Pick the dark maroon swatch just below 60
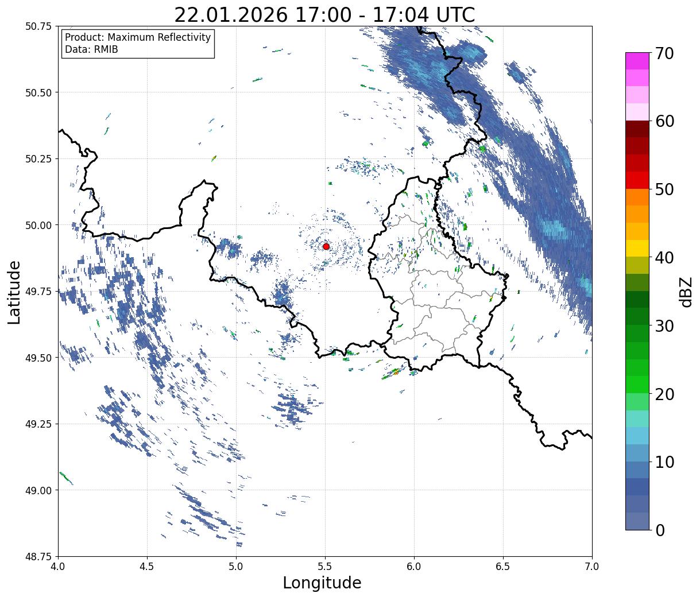The width and height of the screenshot is (700, 597). 637,129
